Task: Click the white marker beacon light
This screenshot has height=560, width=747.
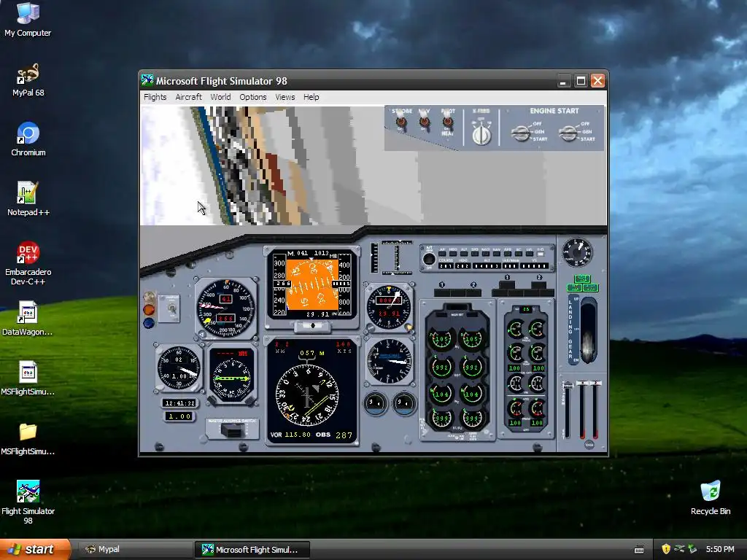Action: point(149,297)
